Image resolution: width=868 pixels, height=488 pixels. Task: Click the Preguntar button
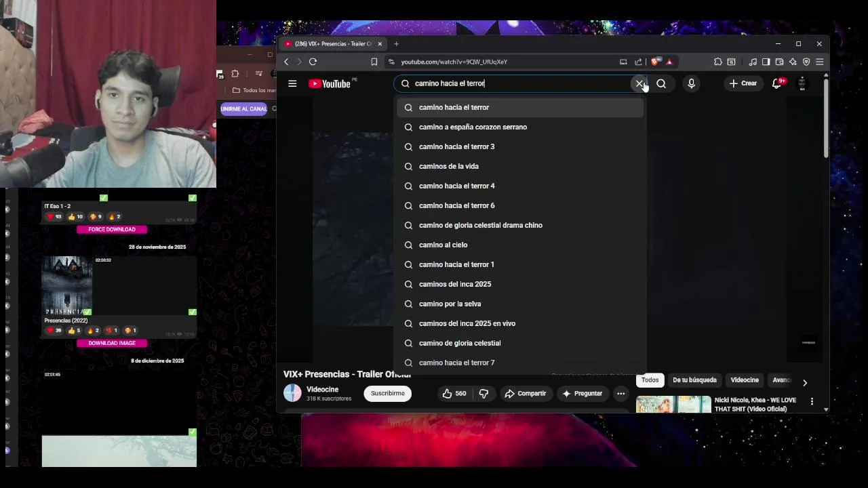582,393
